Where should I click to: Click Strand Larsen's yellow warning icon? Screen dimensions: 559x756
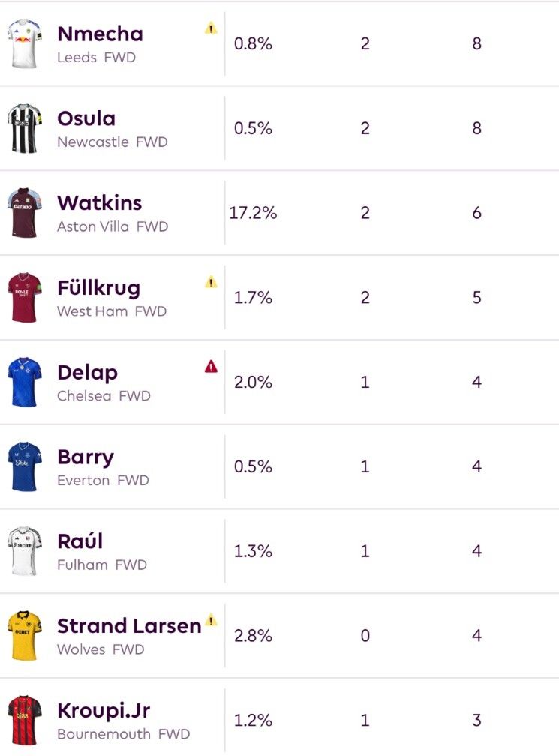(211, 620)
